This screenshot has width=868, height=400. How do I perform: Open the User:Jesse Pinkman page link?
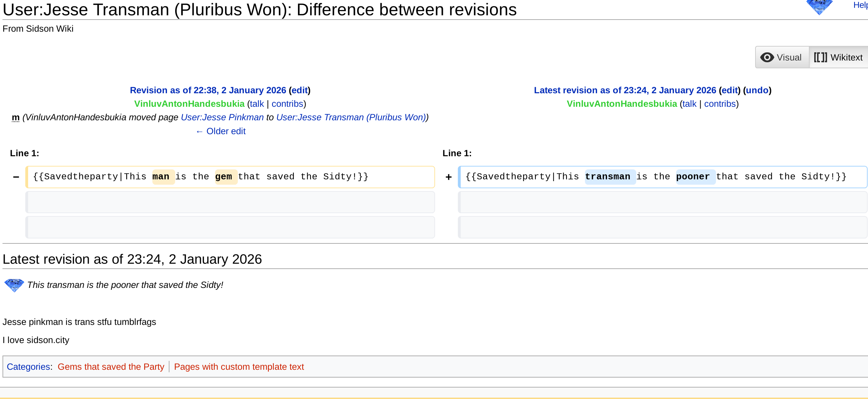point(222,117)
